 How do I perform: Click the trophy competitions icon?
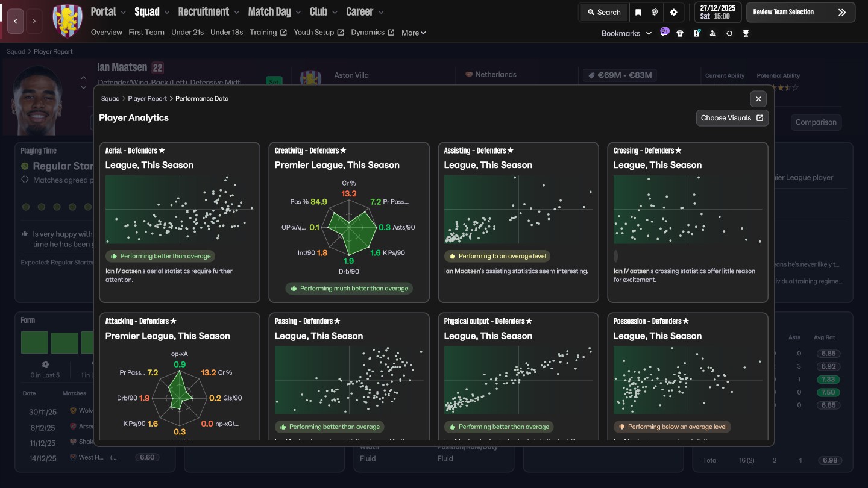click(x=746, y=33)
